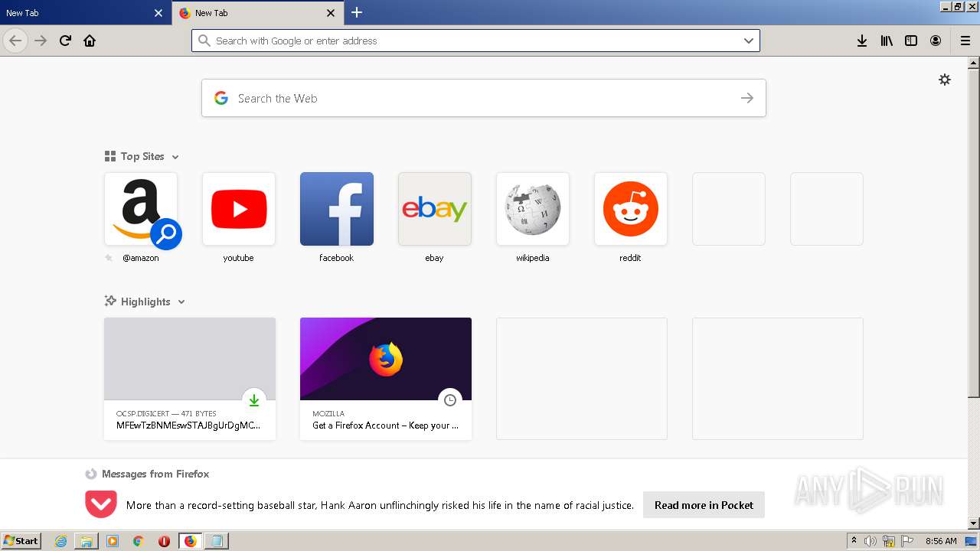
Task: Open the YouTube top site tile
Action: pyautogui.click(x=239, y=209)
